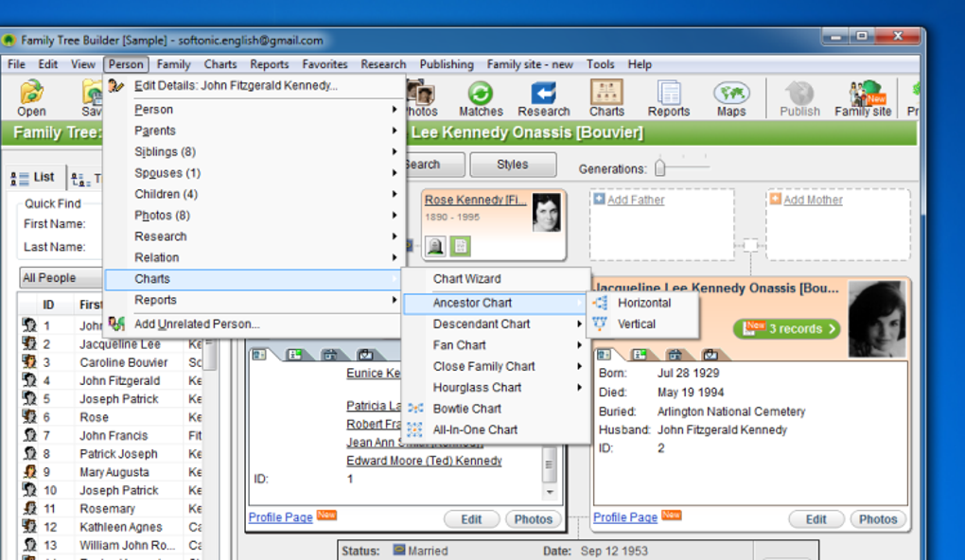Open the Family site toolbar icon
Screen dimensions: 965x560
click(863, 98)
